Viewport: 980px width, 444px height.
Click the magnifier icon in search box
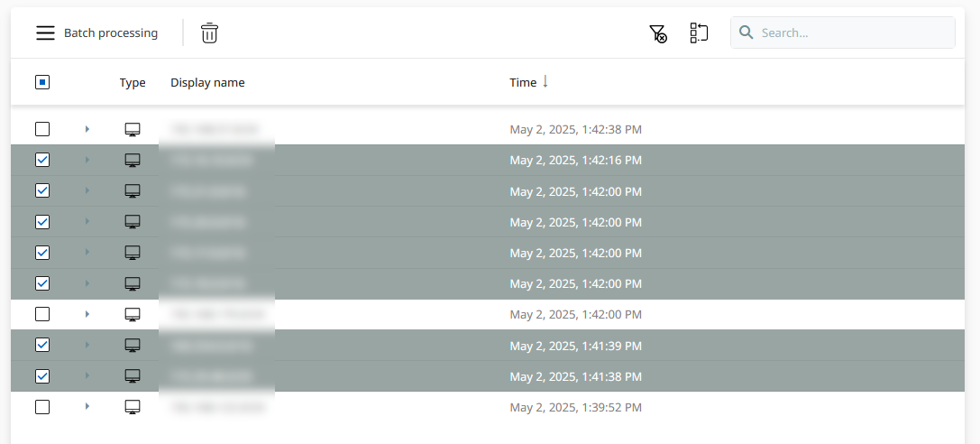pos(746,32)
